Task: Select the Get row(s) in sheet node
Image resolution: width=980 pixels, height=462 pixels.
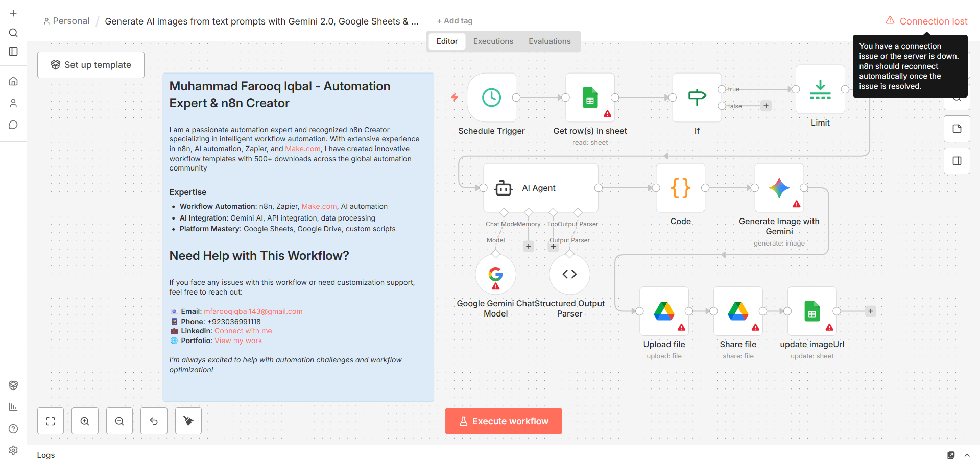Action: (x=590, y=98)
